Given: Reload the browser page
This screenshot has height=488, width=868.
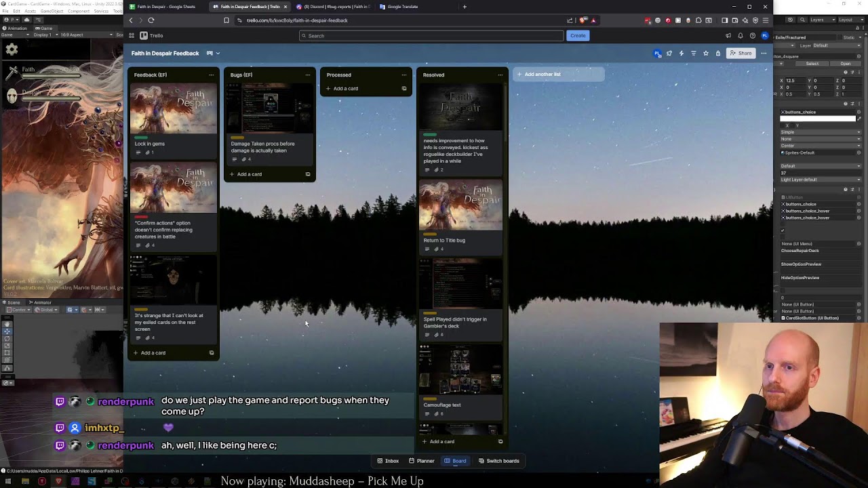Looking at the screenshot, I should (151, 20).
